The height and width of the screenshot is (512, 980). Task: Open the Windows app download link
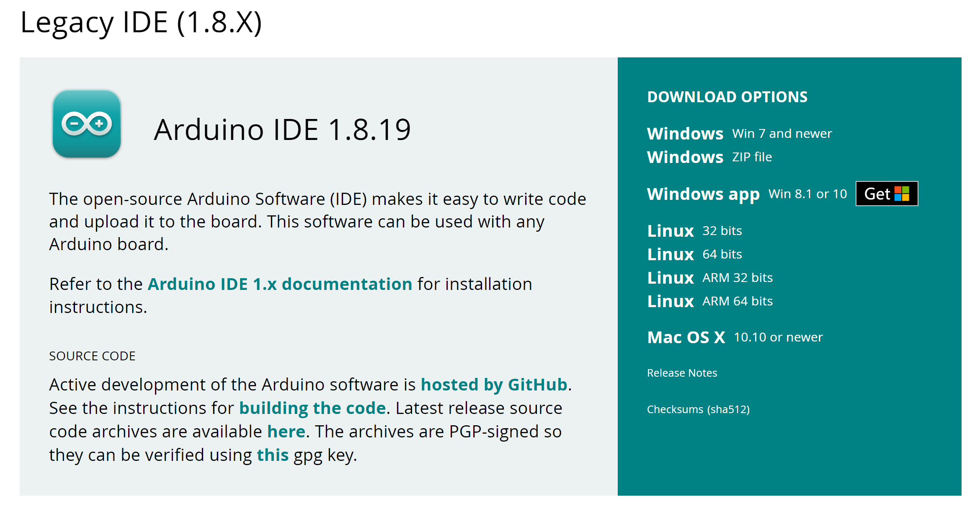pos(703,194)
